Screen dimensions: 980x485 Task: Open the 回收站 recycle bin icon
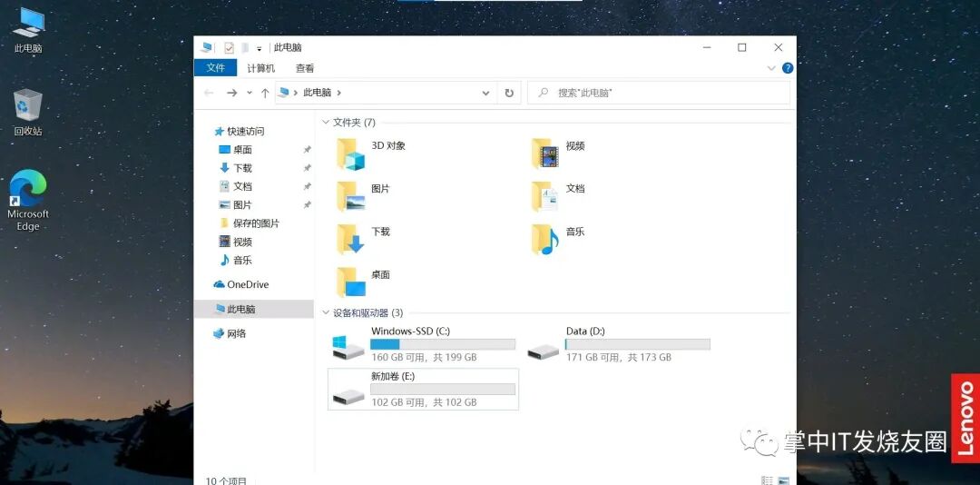click(28, 113)
